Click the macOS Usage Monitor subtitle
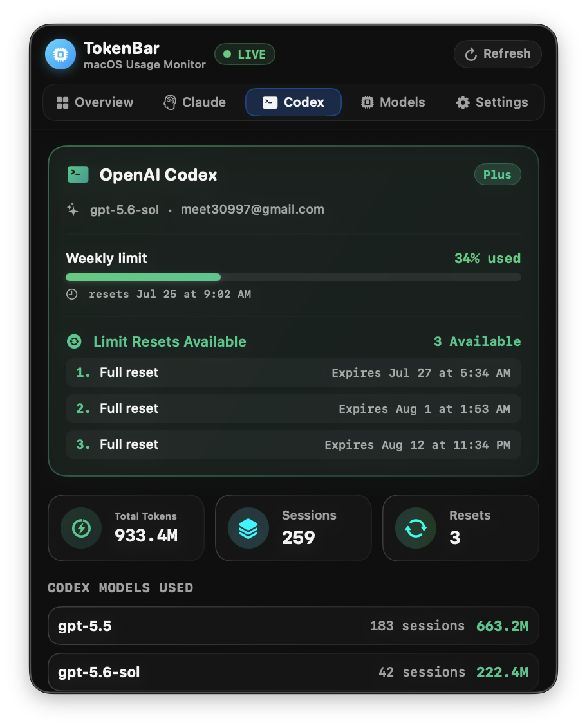This screenshot has height=728, width=587. (x=145, y=64)
